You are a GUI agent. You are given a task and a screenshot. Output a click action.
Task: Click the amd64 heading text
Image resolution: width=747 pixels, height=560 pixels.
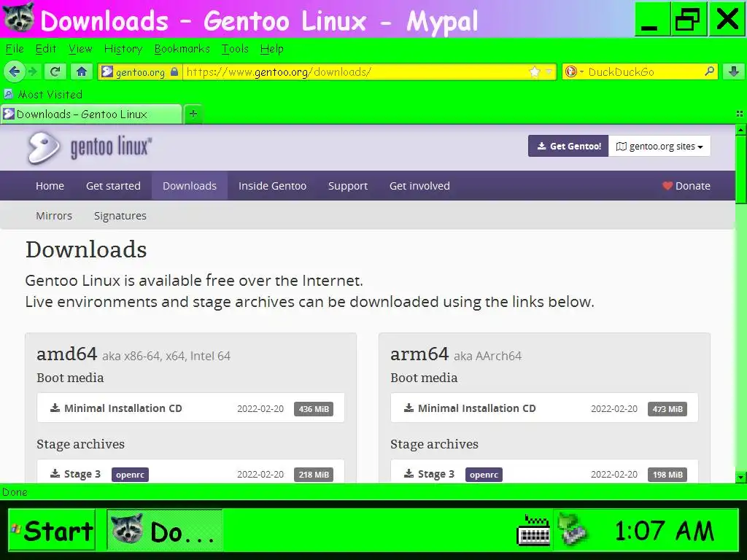pyautogui.click(x=66, y=354)
